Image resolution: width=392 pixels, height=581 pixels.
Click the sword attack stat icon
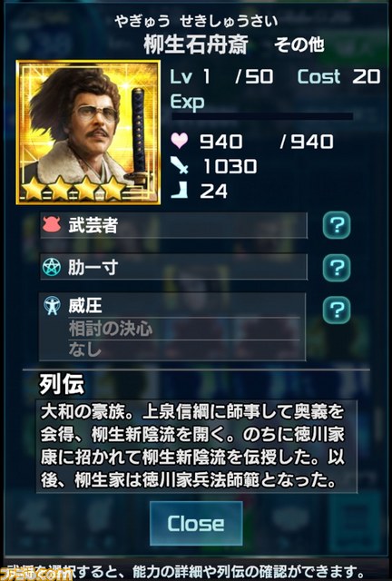click(x=180, y=165)
